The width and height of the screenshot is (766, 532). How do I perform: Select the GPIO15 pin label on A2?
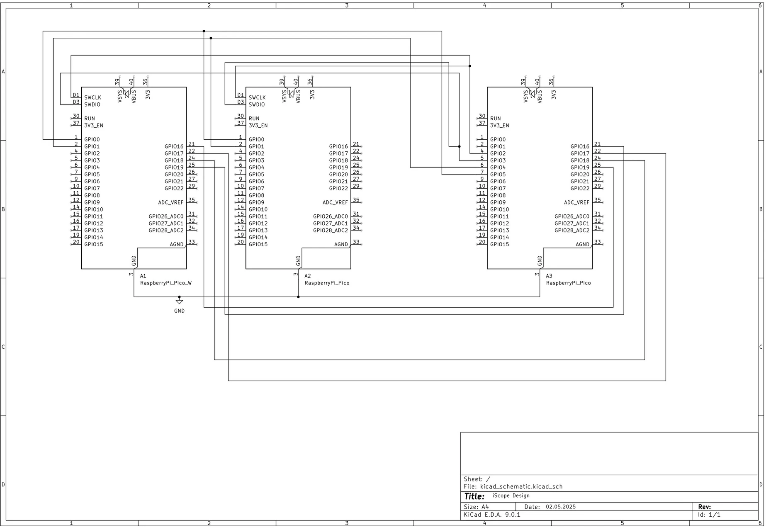pyautogui.click(x=258, y=245)
